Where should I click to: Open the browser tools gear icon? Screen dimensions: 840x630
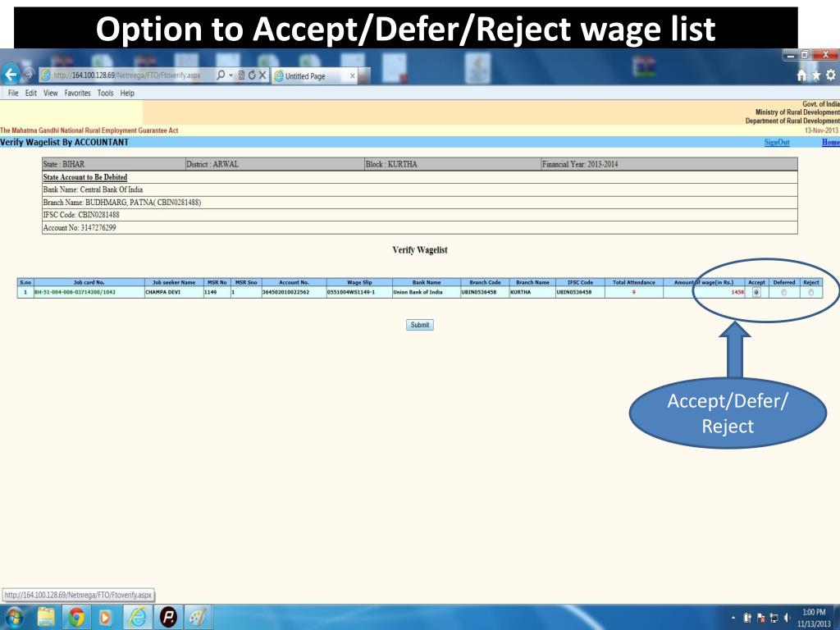[830, 75]
